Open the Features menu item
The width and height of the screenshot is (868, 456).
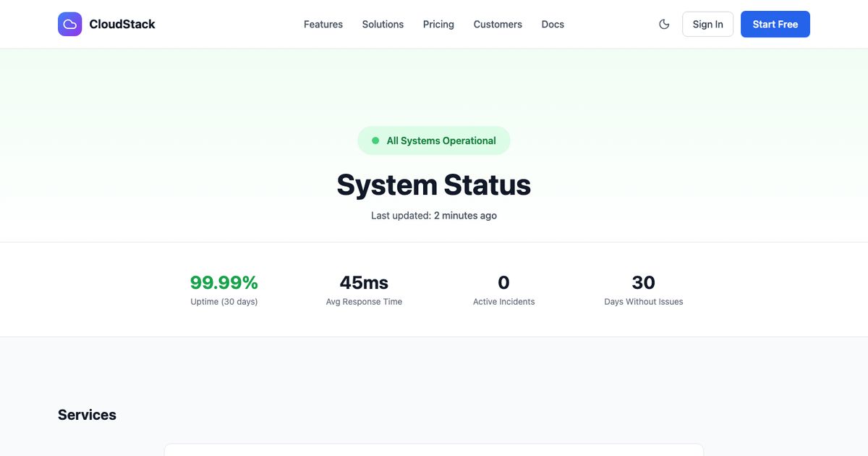pyautogui.click(x=323, y=24)
